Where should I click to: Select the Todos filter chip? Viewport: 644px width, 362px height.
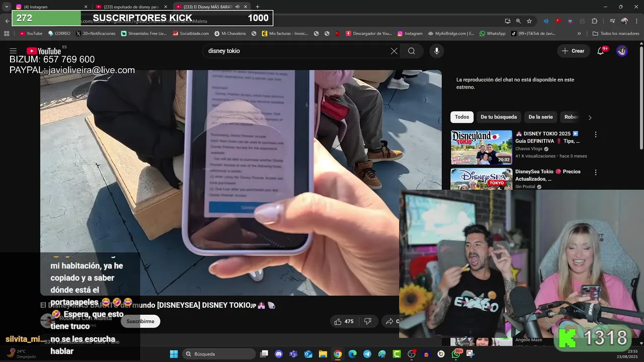click(462, 117)
